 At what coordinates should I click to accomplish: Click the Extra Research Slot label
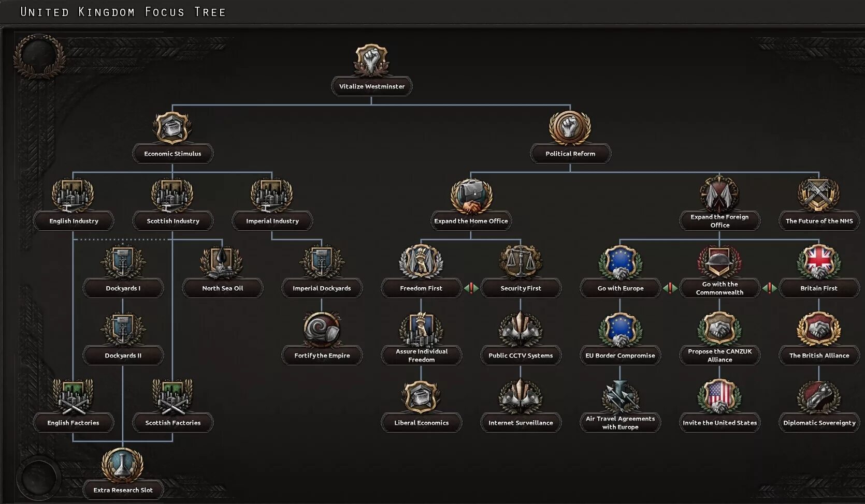[x=123, y=490]
